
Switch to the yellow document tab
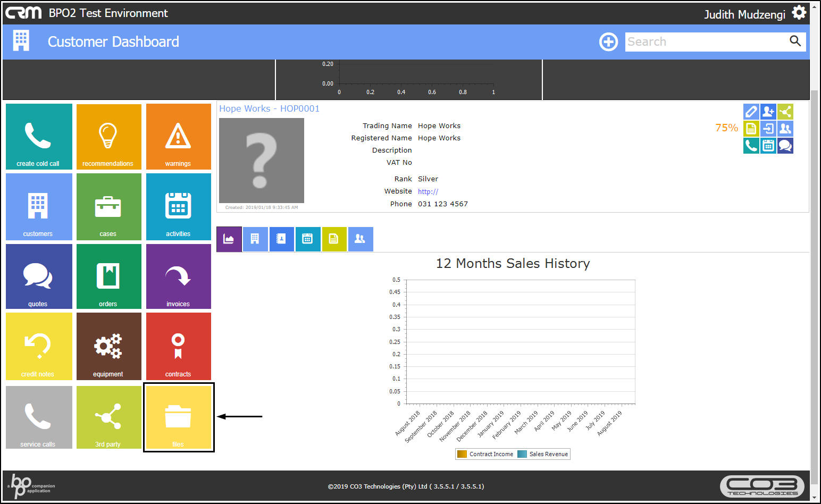pyautogui.click(x=334, y=239)
